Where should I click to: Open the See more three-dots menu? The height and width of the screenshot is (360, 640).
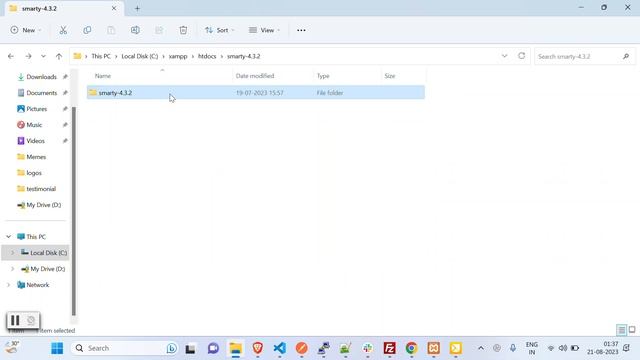[x=301, y=30]
